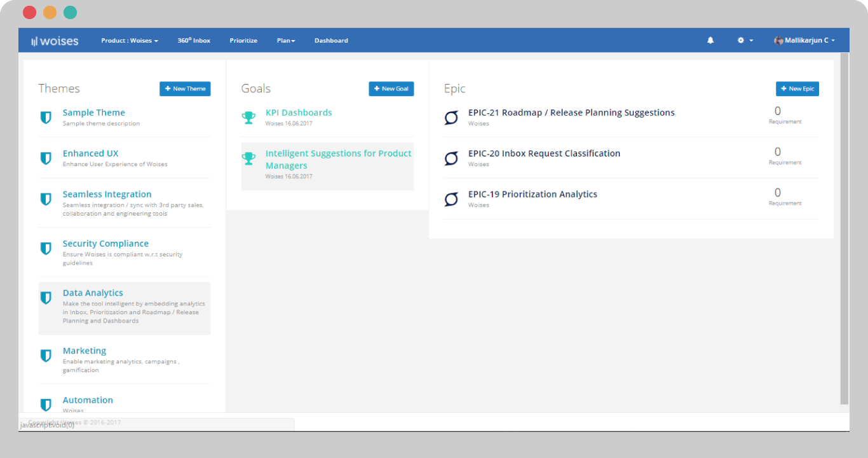Open the Dashboard page

pyautogui.click(x=331, y=40)
